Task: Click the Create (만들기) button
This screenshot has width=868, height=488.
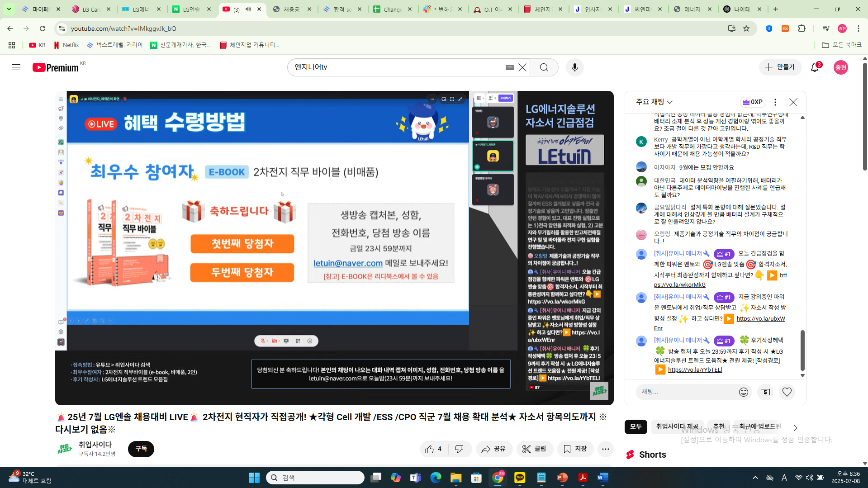Action: tap(780, 67)
